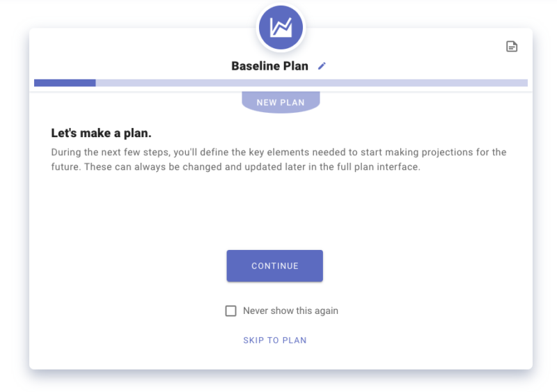Viewport: 557px width, 392px height.
Task: Bypass setup using Skip to Plan
Action: (x=274, y=340)
